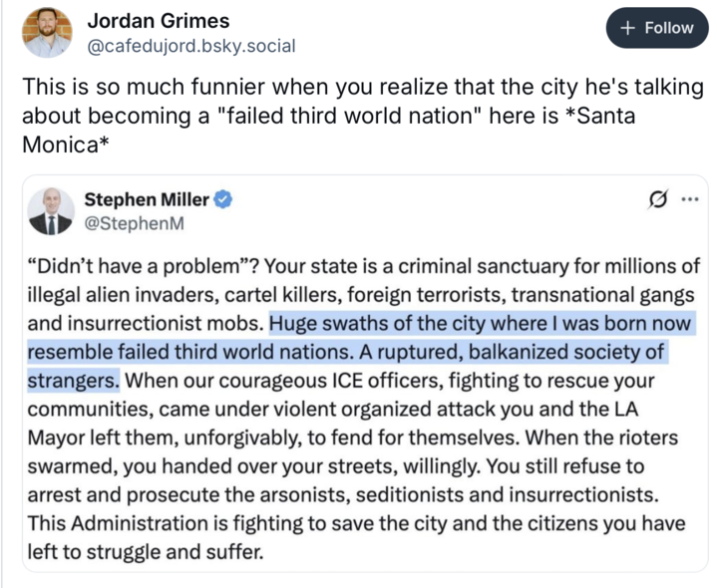Open Stephen Miller's profile picture
The width and height of the screenshot is (718, 588).
(x=51, y=210)
